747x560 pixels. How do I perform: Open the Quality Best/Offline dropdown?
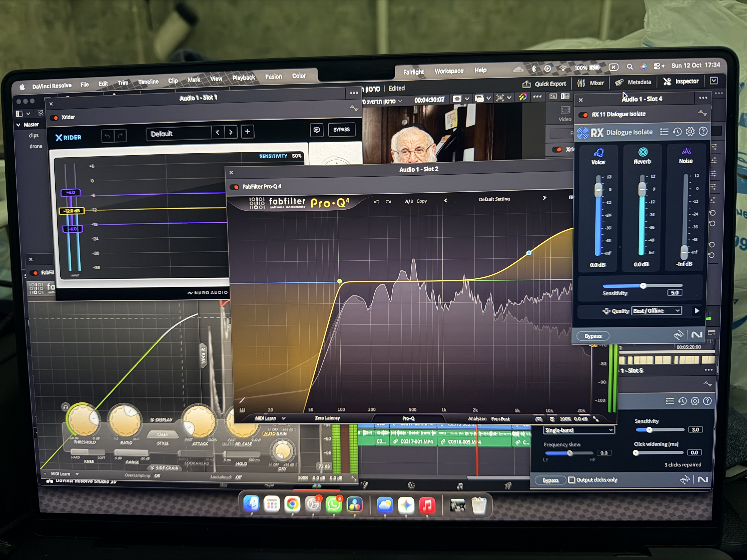pos(656,311)
